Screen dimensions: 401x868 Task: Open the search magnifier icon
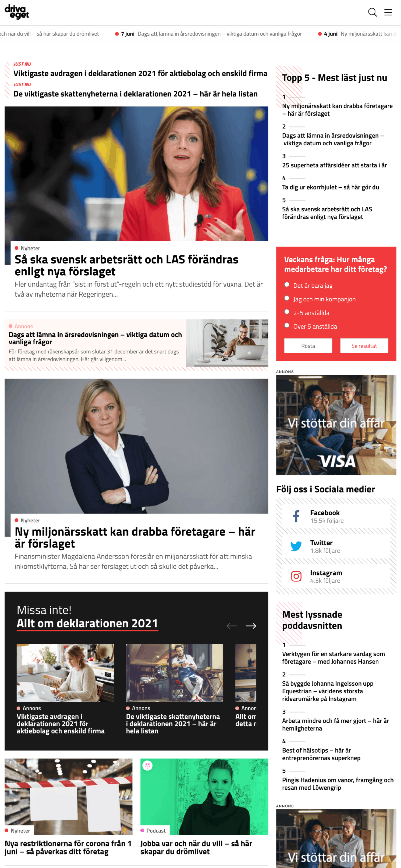click(372, 12)
